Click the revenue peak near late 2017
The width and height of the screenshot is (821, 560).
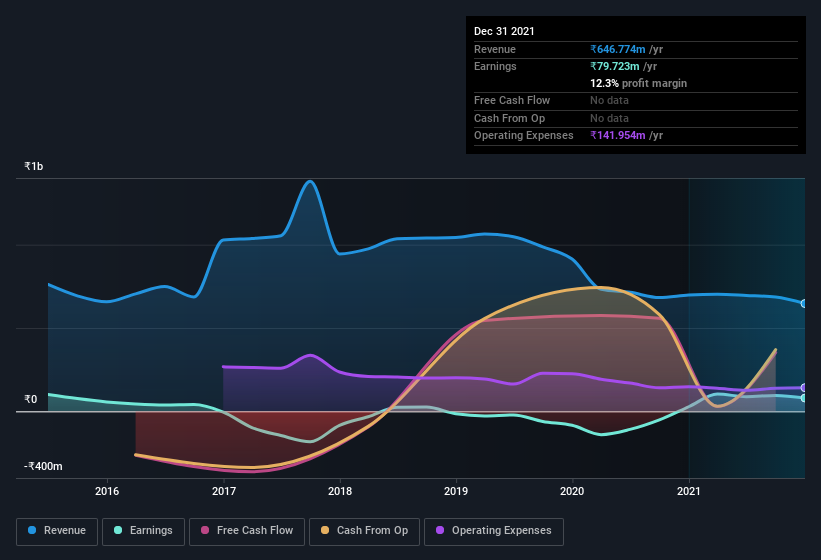(310, 182)
